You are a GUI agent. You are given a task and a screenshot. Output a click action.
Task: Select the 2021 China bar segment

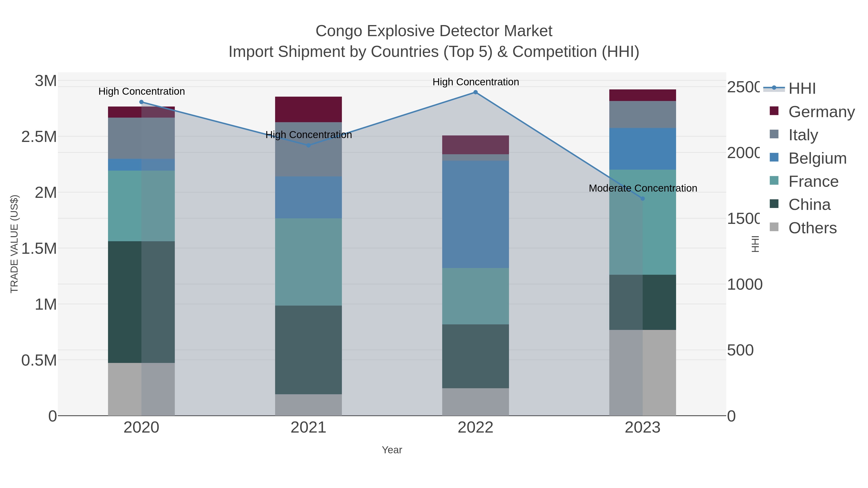pos(309,350)
